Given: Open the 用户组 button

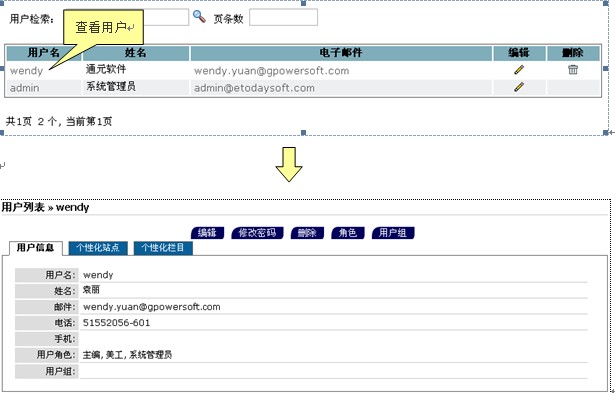Looking at the screenshot, I should [x=393, y=233].
